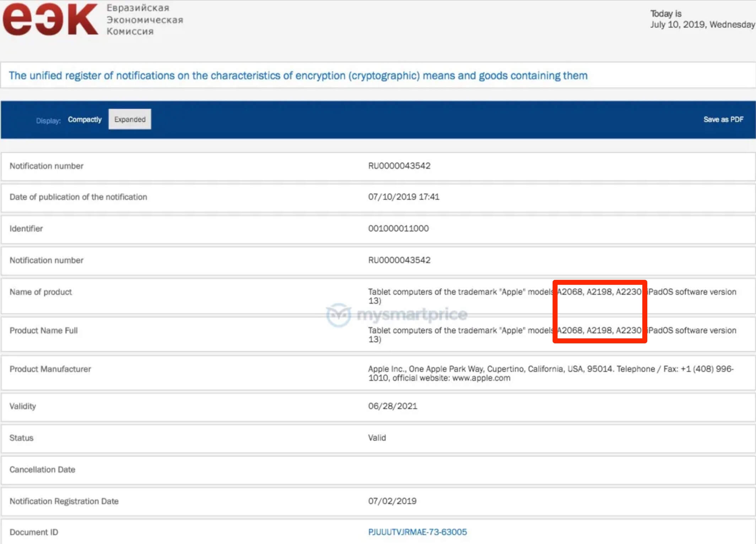Click the Today is July 10, 2019 date text

click(702, 19)
